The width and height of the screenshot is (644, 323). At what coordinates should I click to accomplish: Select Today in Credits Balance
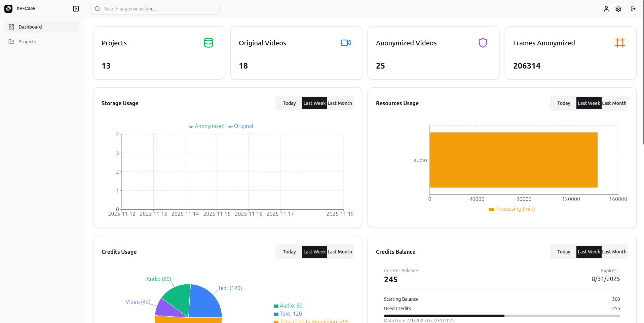click(564, 252)
